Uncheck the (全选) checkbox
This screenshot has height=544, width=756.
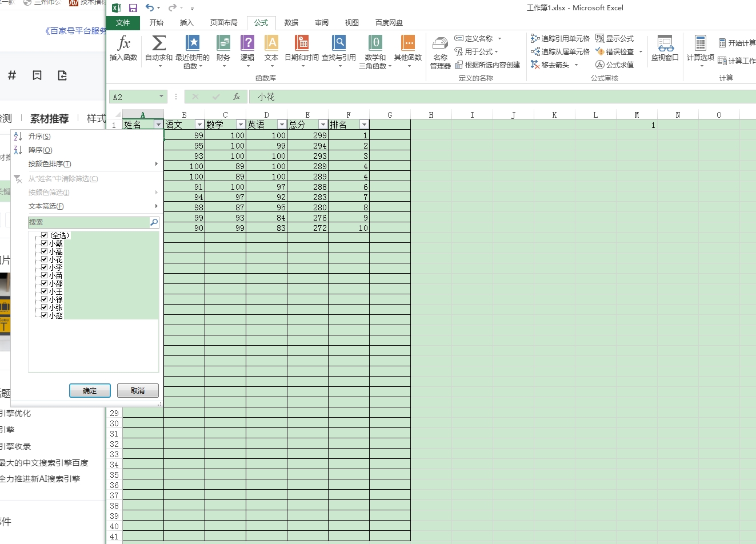click(44, 235)
